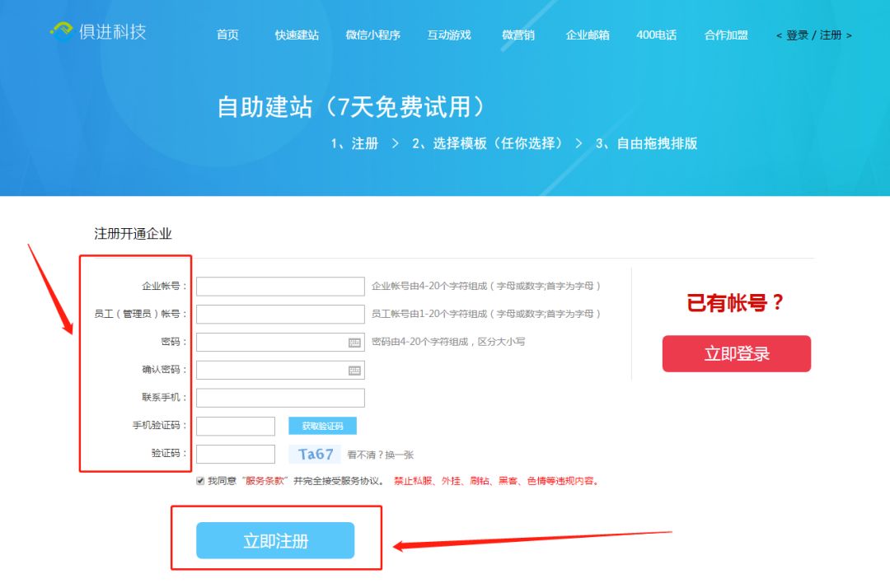Select 企业邮箱 from the top menu
This screenshot has width=890, height=588.
point(588,35)
